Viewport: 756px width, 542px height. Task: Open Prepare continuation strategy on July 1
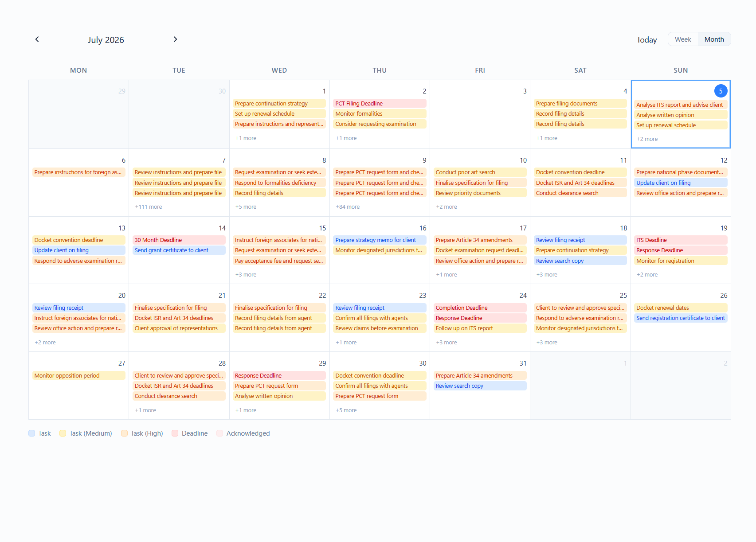pos(279,103)
